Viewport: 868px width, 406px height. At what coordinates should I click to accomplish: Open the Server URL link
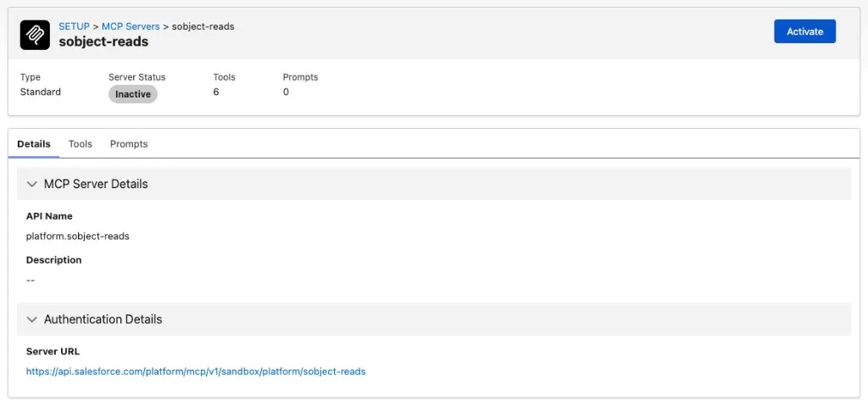click(196, 371)
